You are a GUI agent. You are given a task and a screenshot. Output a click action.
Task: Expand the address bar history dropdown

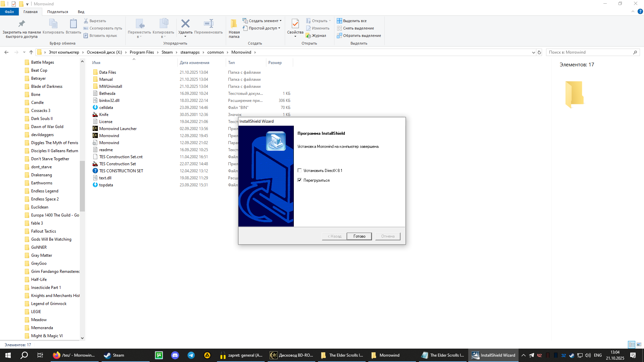pos(533,52)
